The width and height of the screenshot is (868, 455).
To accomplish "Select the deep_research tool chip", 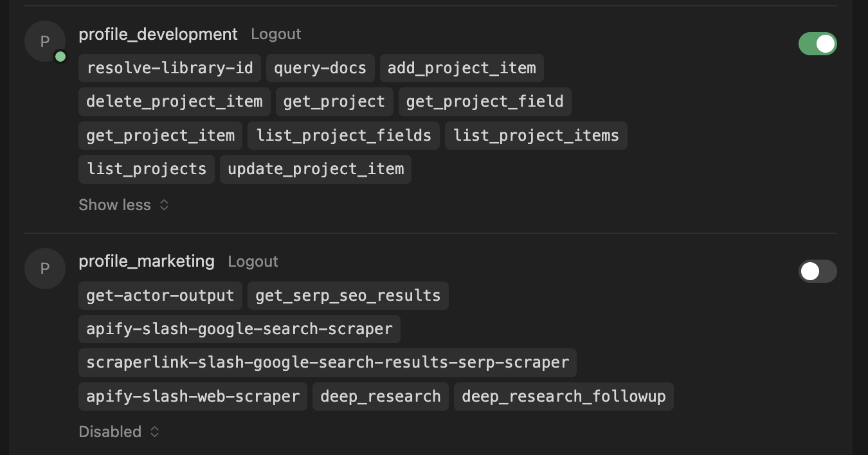I will pos(380,397).
